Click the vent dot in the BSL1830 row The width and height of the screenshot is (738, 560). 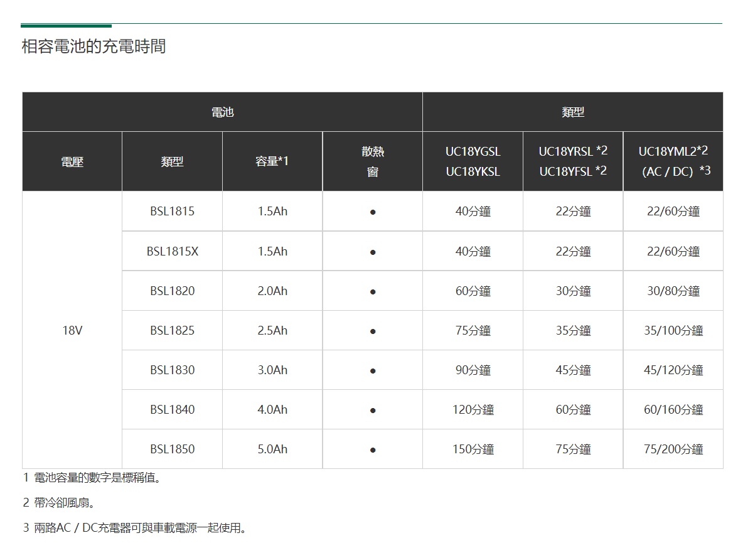pyautogui.click(x=373, y=370)
